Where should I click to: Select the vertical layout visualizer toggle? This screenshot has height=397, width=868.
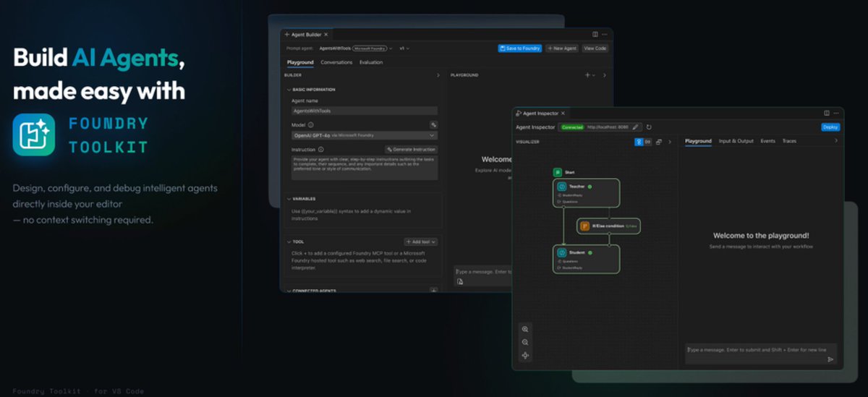click(639, 142)
